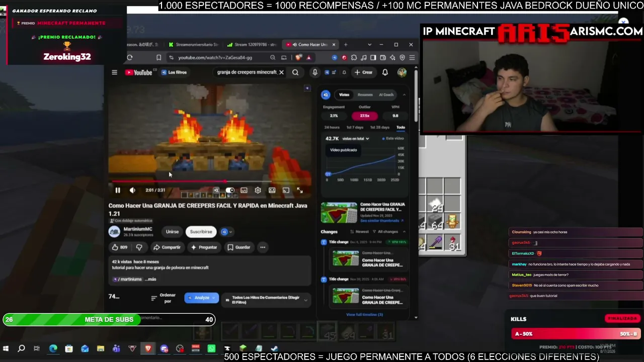
Task: Open the more actions three-dot menu
Action: [x=263, y=247]
